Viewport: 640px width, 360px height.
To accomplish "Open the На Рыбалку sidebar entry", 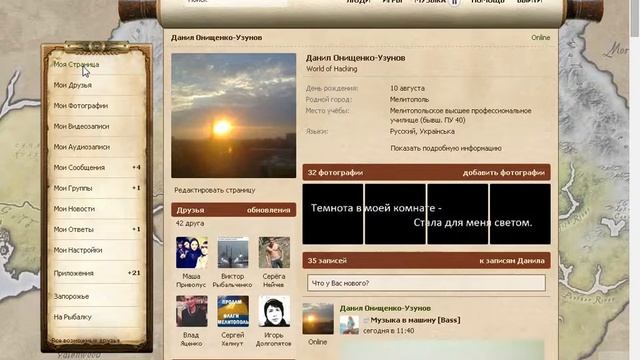I will [x=72, y=317].
